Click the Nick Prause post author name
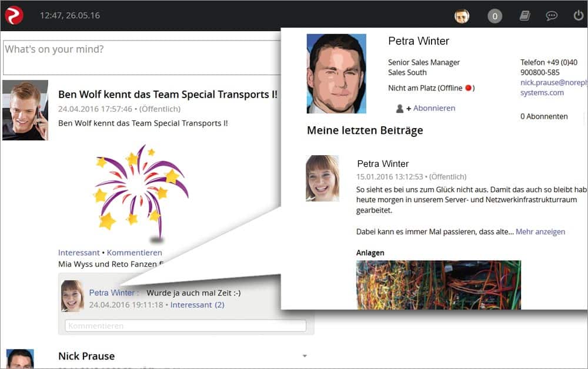 [x=86, y=356]
